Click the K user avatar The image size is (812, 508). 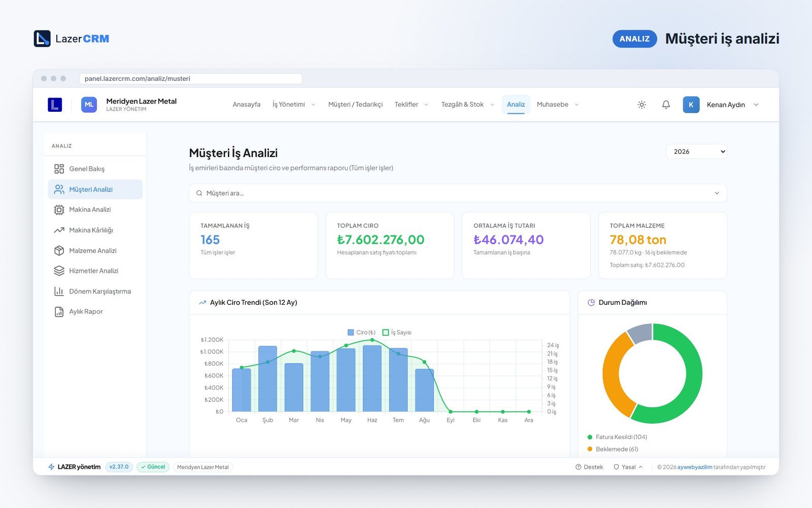pyautogui.click(x=691, y=105)
